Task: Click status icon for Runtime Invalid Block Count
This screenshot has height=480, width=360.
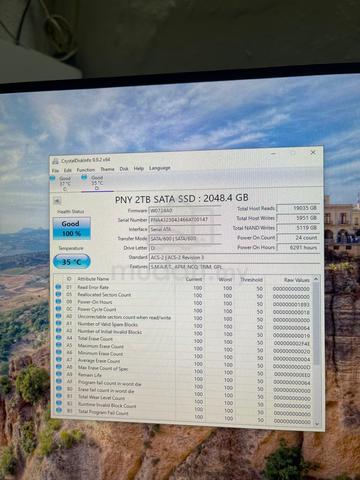Action: pyautogui.click(x=59, y=403)
